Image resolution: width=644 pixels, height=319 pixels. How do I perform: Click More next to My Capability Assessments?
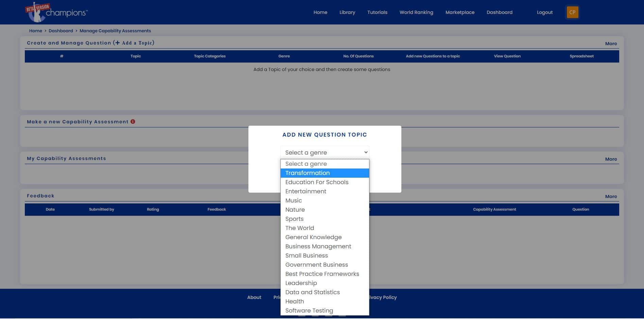(611, 159)
